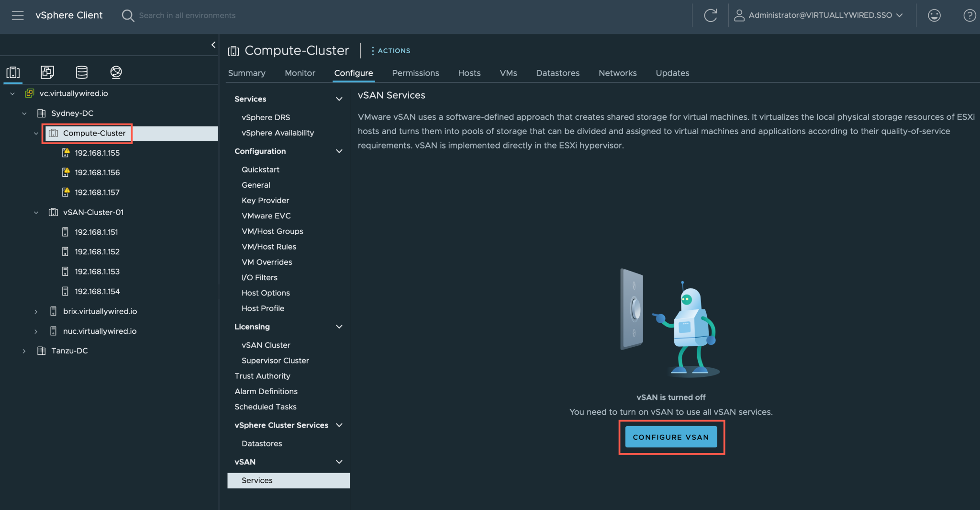Open VM/Host Rules settings

click(269, 247)
